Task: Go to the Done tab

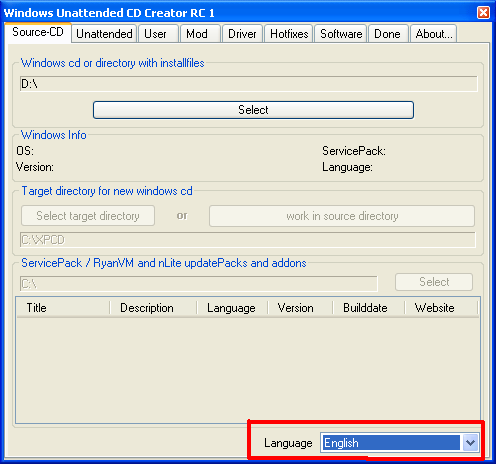Action: coord(388,34)
